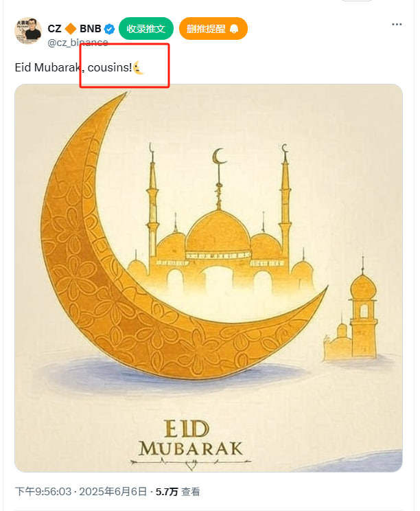Viewport: 420px width, 511px height.
Task: Click the orange diamond icon beside CZ
Action: [70, 29]
